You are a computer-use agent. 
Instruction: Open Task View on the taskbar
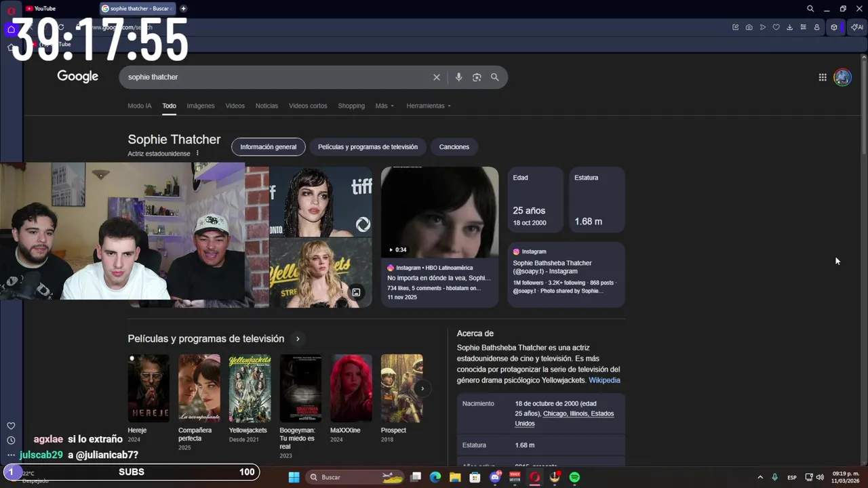(416, 477)
